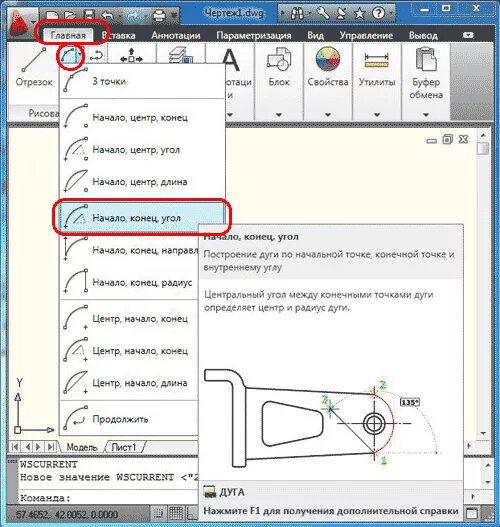Restore the inner drawing window

447,139
